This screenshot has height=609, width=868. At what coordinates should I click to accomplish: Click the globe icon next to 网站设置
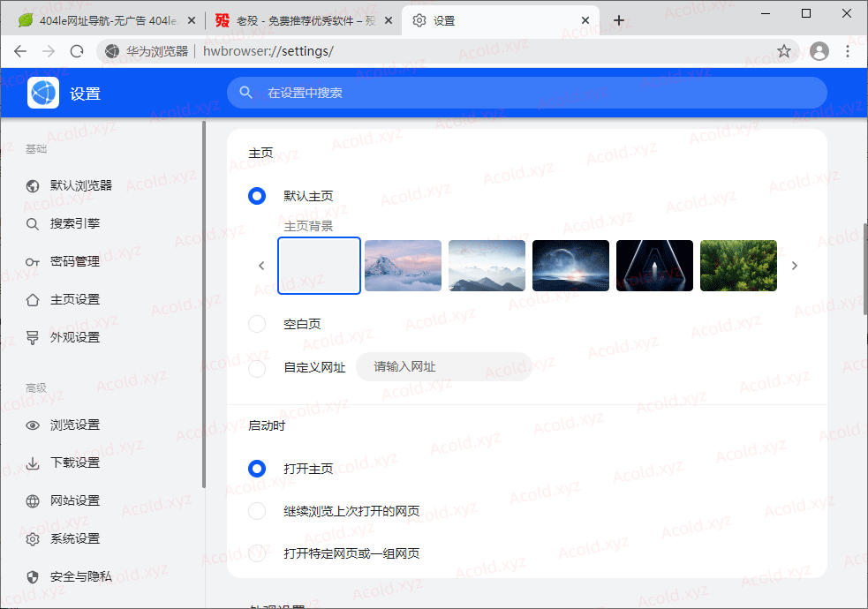pos(33,501)
